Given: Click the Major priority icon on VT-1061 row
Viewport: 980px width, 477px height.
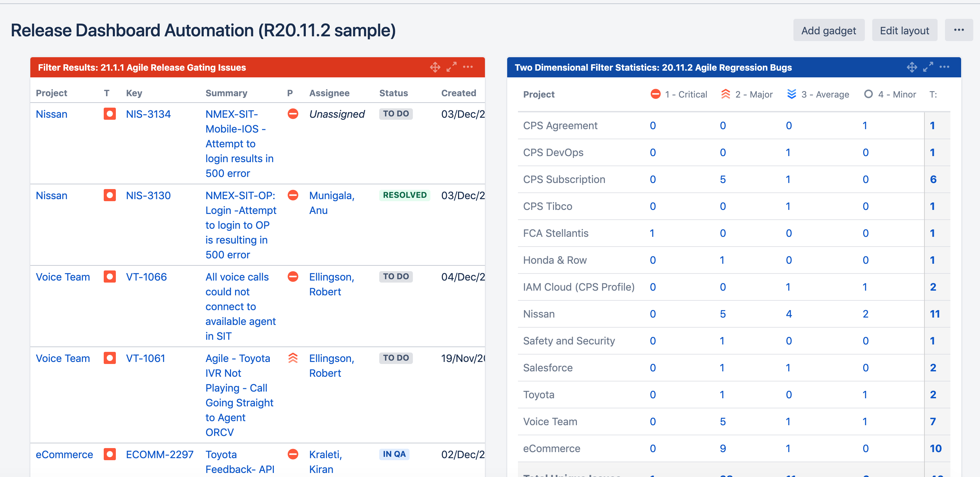Looking at the screenshot, I should point(293,358).
